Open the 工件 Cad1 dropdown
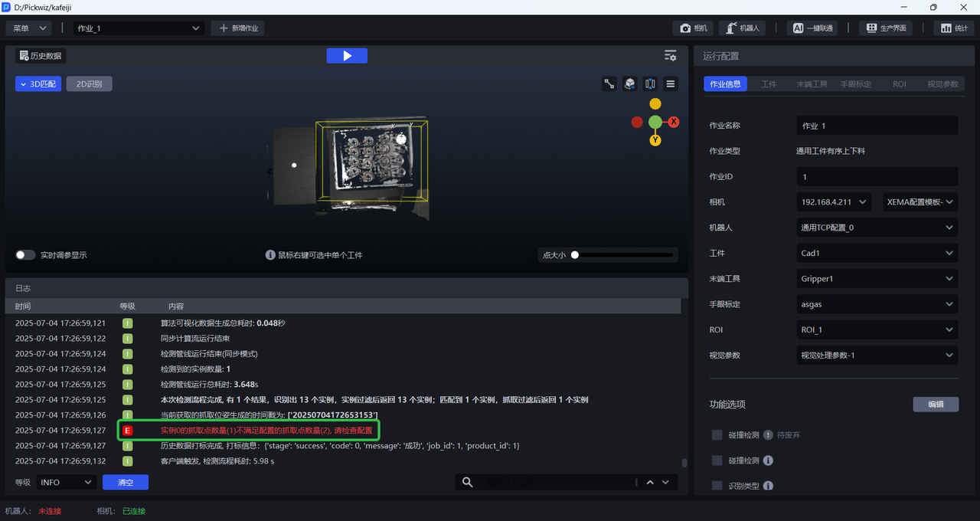 point(877,254)
